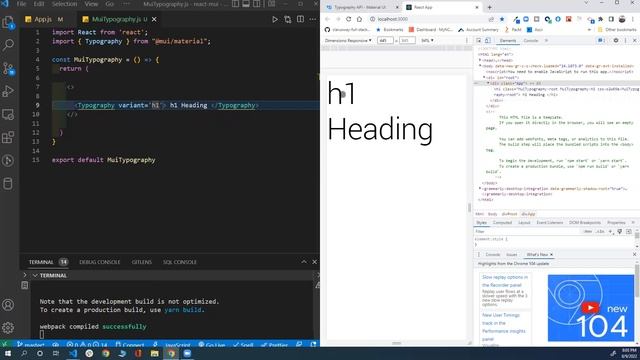Select the TERMINAL panel tab
The height and width of the screenshot is (360, 640).
[x=41, y=262]
